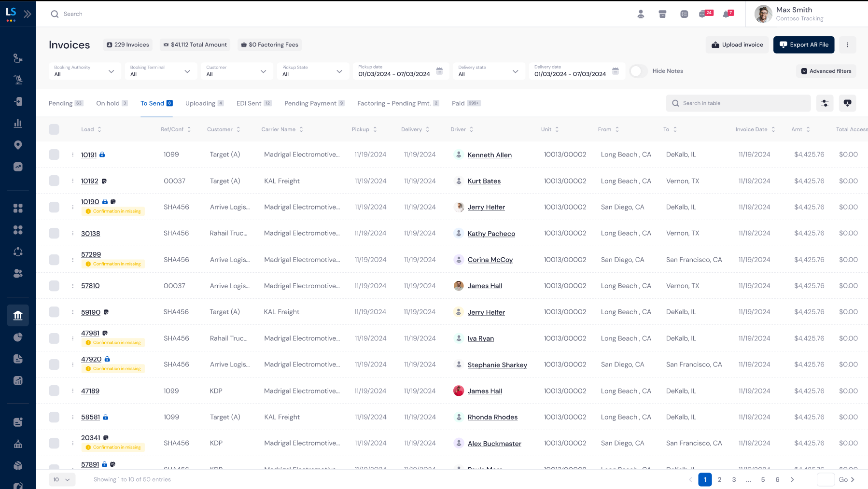
Task: Open the Factoring - Pending Pmt. tab
Action: pos(398,103)
